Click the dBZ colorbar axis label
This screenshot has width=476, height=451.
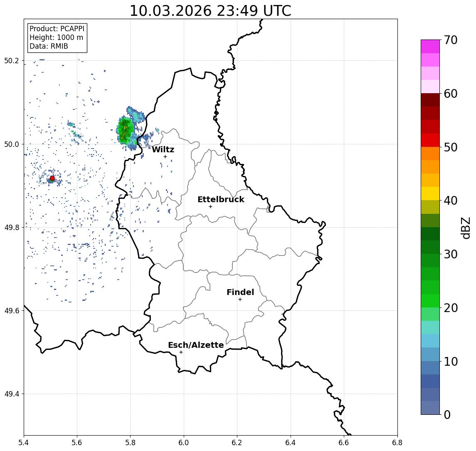[x=465, y=228]
